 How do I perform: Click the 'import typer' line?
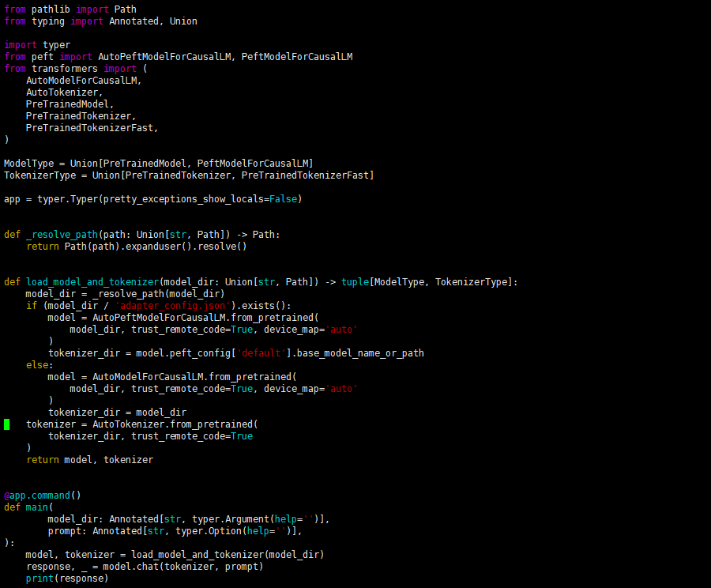point(37,45)
